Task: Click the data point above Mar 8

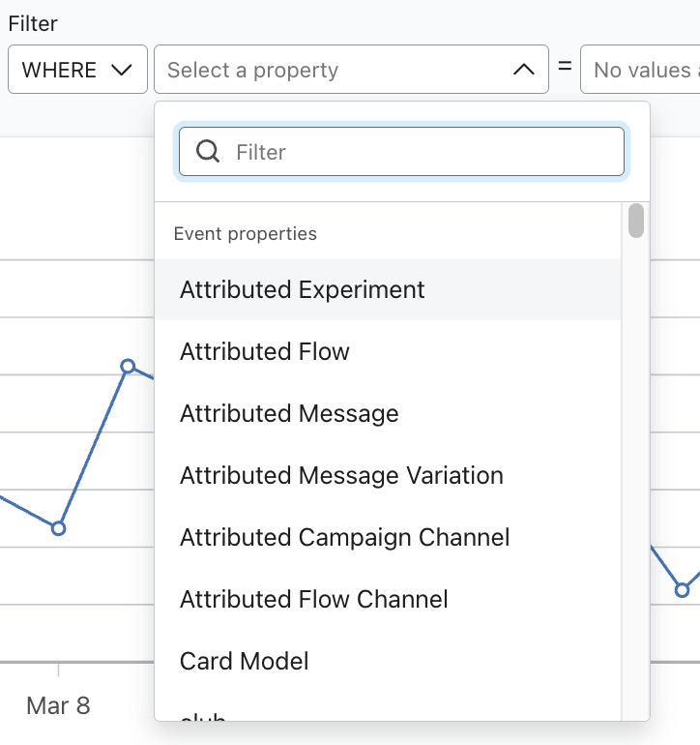Action: pyautogui.click(x=59, y=528)
